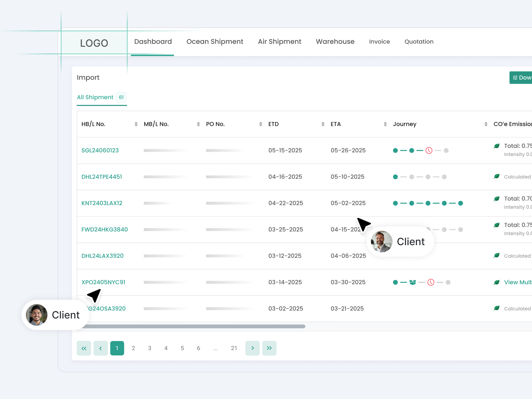Viewport: 532px width, 399px height.
Task: Sort by PO No. column arrows
Action: [260, 124]
